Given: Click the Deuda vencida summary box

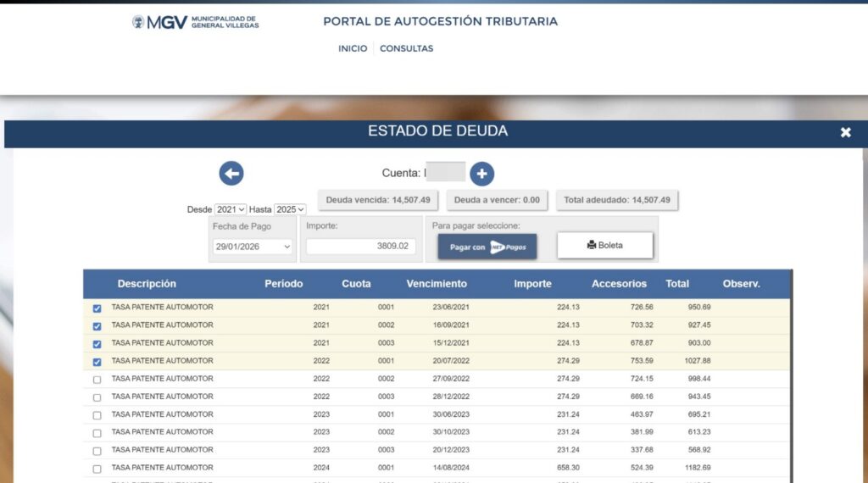Looking at the screenshot, I should pyautogui.click(x=378, y=200).
